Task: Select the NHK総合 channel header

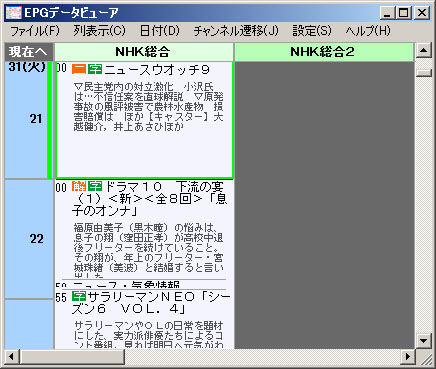Action: tap(144, 52)
